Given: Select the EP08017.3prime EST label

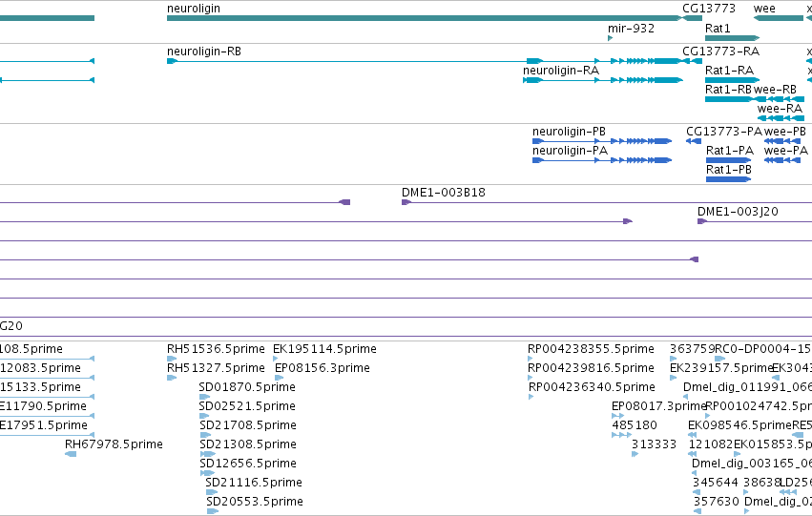Looking at the screenshot, I should (659, 406).
